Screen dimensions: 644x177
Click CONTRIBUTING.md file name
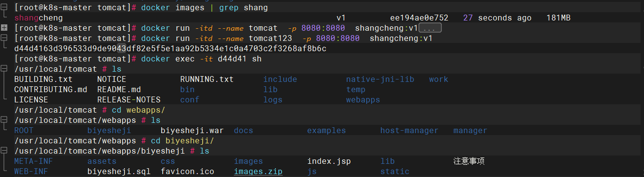point(51,90)
